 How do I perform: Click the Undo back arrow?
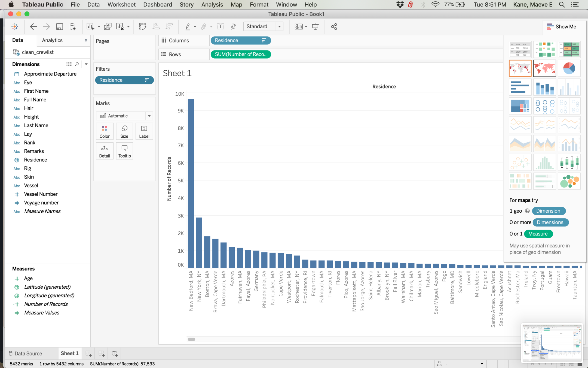33,26
